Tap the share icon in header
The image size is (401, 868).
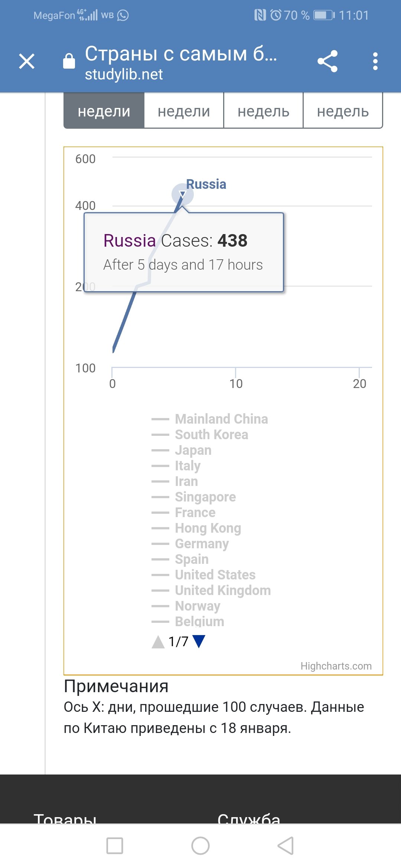[327, 61]
